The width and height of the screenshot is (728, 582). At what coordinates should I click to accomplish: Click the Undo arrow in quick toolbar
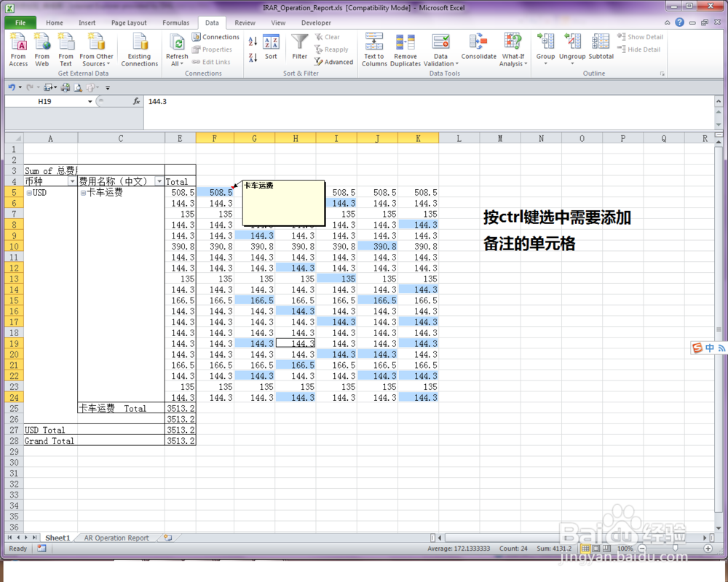pyautogui.click(x=12, y=87)
